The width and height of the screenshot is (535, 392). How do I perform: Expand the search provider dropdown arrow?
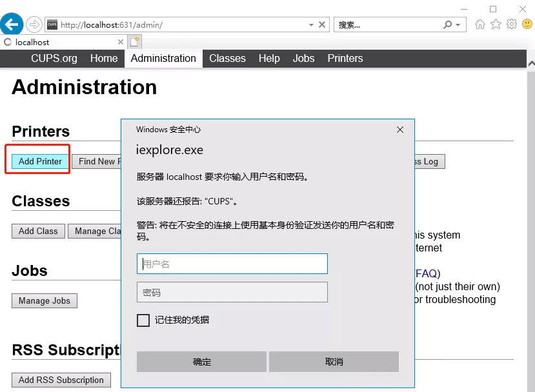tap(458, 24)
